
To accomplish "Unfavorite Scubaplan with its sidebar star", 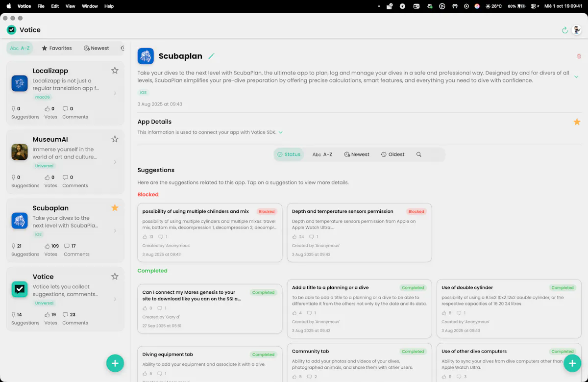I will coord(115,208).
